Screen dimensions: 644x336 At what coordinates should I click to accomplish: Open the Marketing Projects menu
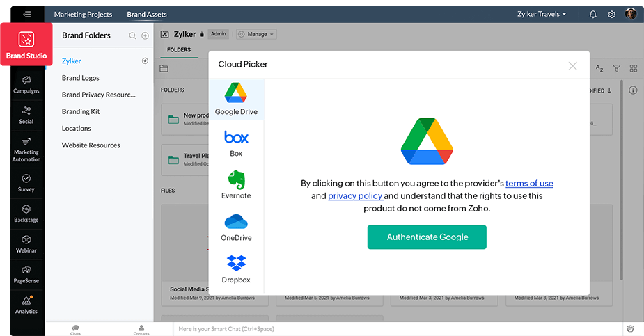coord(83,15)
